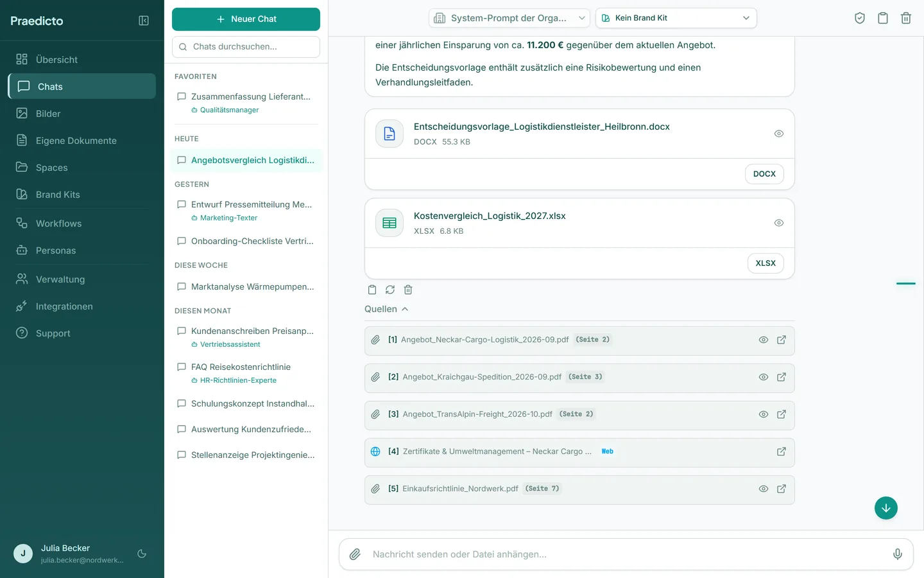Image resolution: width=924 pixels, height=578 pixels.
Task: Preview Entscheidungsvorlage docx with eye icon
Action: tap(779, 134)
